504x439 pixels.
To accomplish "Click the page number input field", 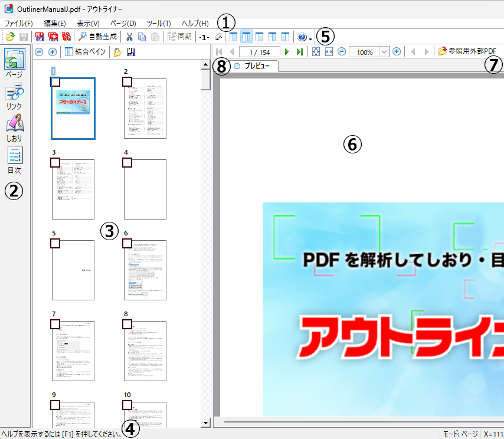I will click(x=260, y=52).
